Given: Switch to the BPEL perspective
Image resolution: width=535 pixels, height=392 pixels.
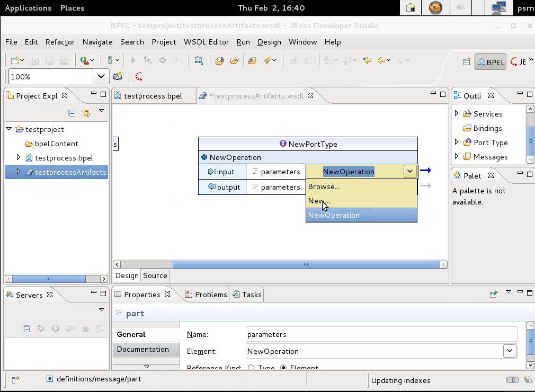Looking at the screenshot, I should [x=491, y=61].
